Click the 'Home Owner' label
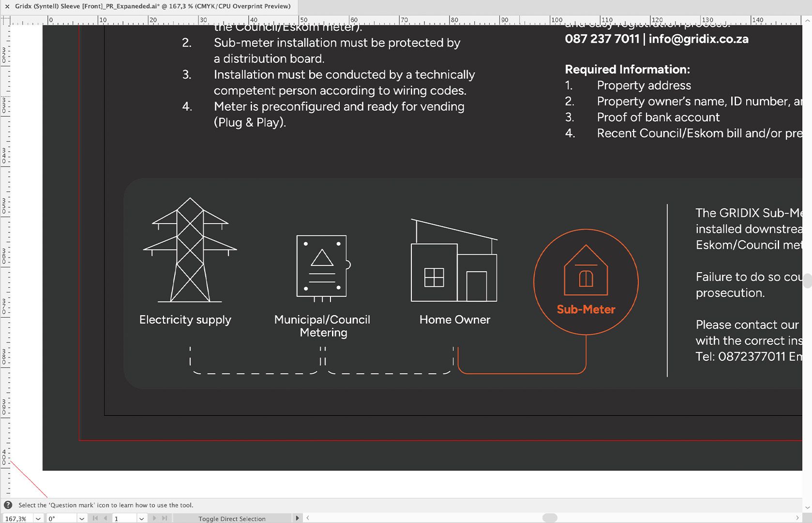The image size is (812, 523). (455, 320)
